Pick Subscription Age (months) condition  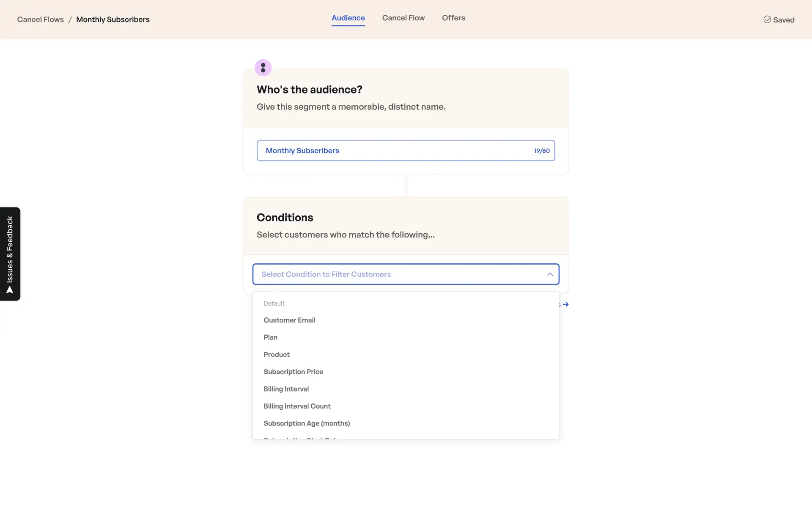(x=307, y=423)
